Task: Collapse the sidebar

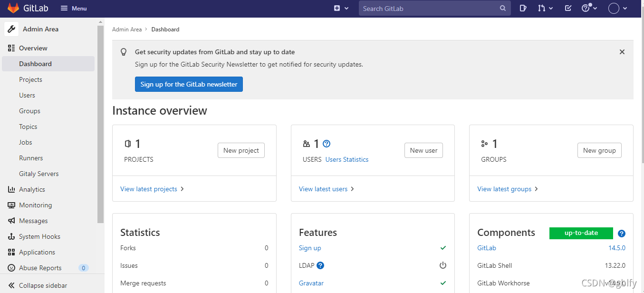Action: click(43, 285)
